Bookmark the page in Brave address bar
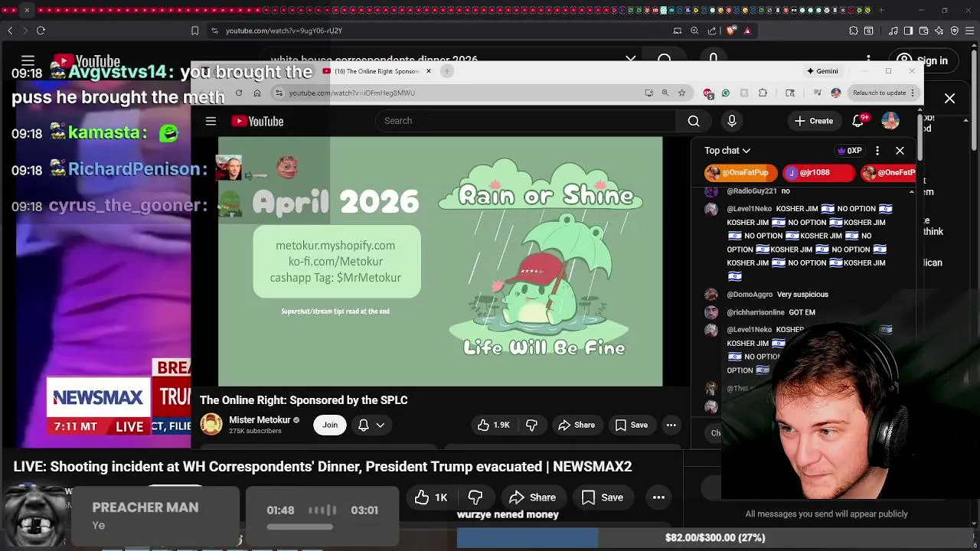 tap(194, 31)
